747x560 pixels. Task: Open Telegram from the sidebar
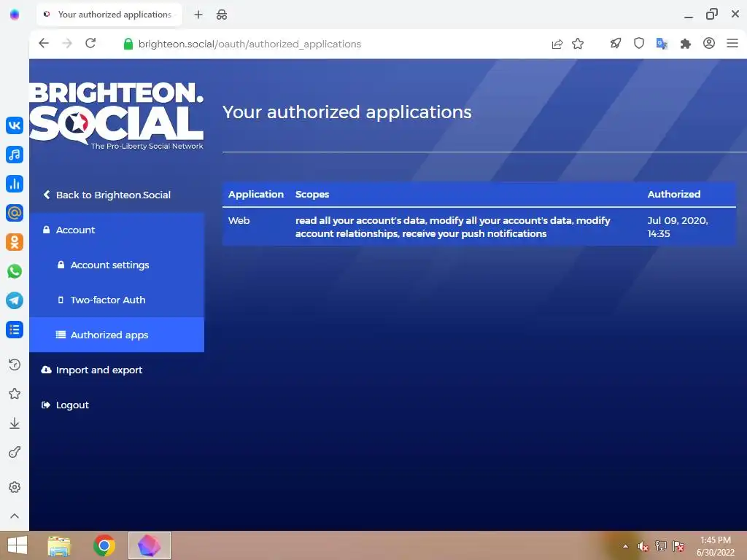(x=15, y=300)
